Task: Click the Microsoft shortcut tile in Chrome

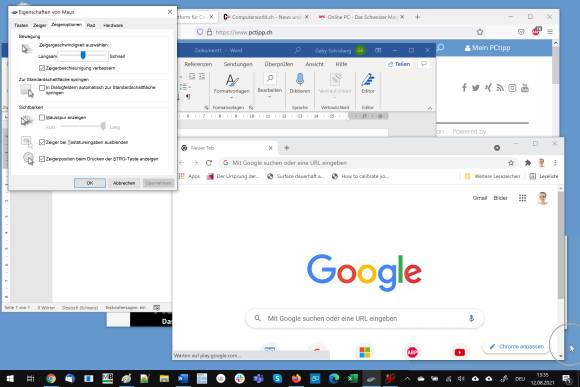Action: tap(365, 352)
